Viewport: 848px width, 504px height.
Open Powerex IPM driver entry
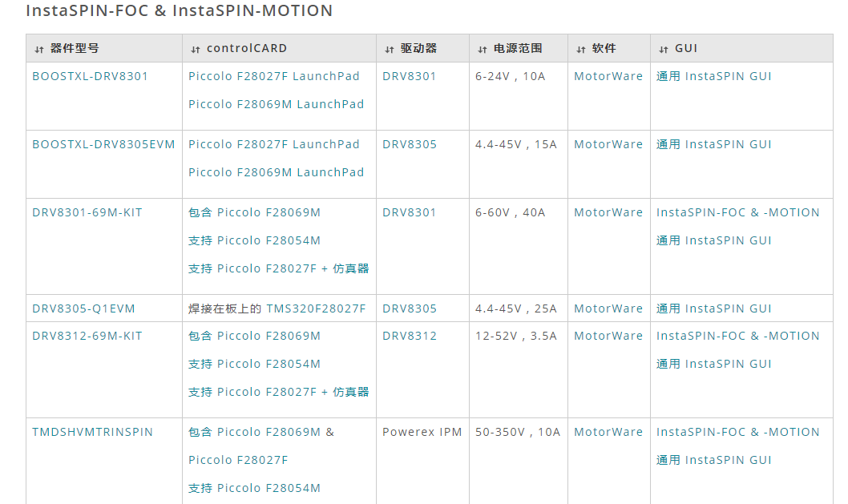tap(422, 432)
